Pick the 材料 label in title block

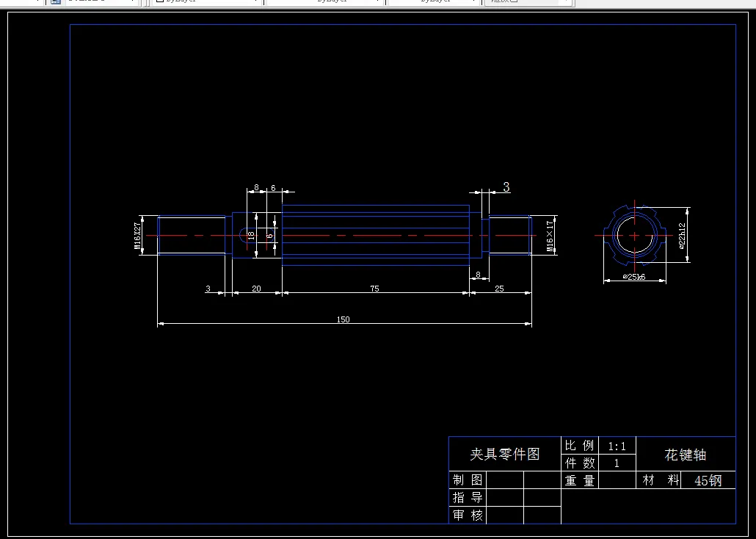[661, 480]
